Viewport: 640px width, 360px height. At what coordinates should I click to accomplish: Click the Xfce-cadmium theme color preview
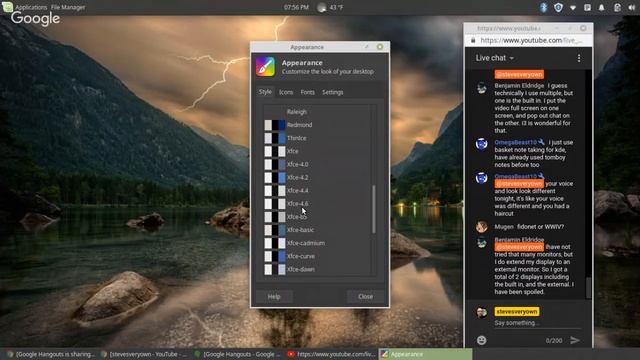(275, 243)
